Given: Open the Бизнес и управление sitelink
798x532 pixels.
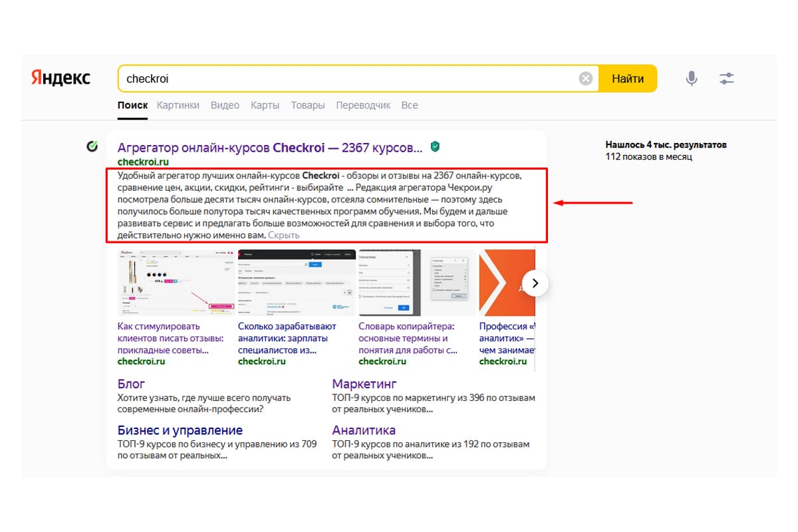Looking at the screenshot, I should (x=180, y=430).
